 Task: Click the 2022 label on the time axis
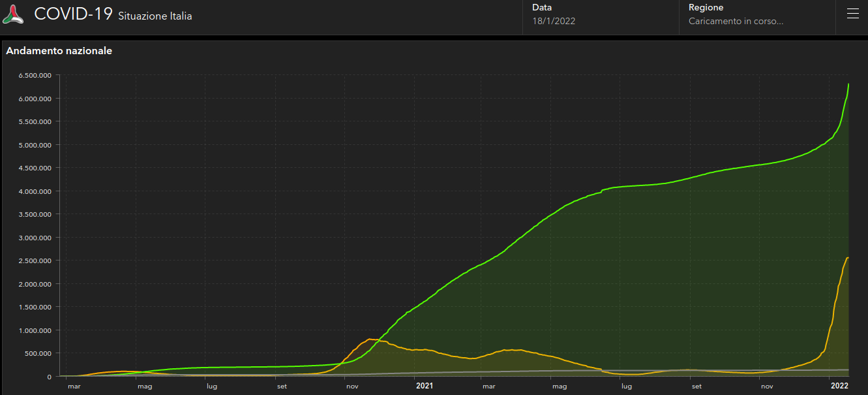839,386
